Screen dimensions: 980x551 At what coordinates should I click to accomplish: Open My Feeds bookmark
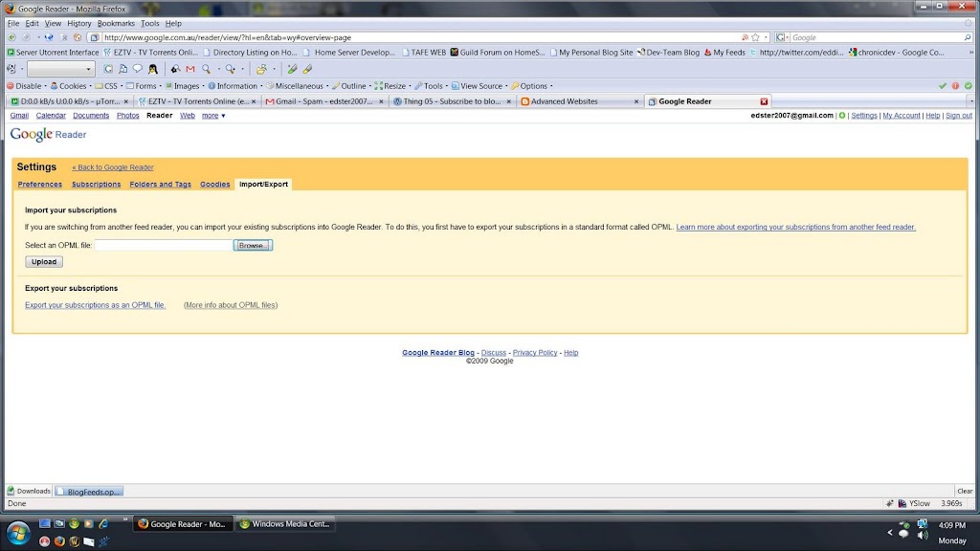(725, 53)
